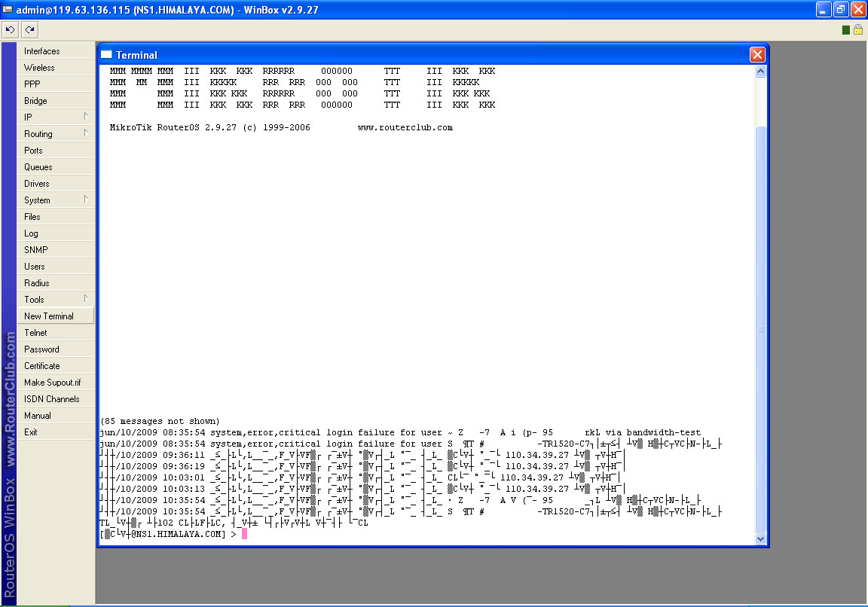This screenshot has width=868, height=607.
Task: Close the WinBox main window
Action: click(x=858, y=9)
